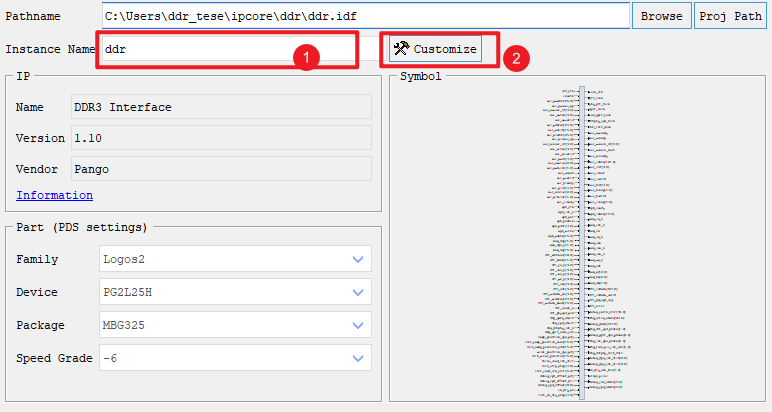Open the Package dropdown showing MBG325
772x412 pixels.
pyautogui.click(x=235, y=325)
